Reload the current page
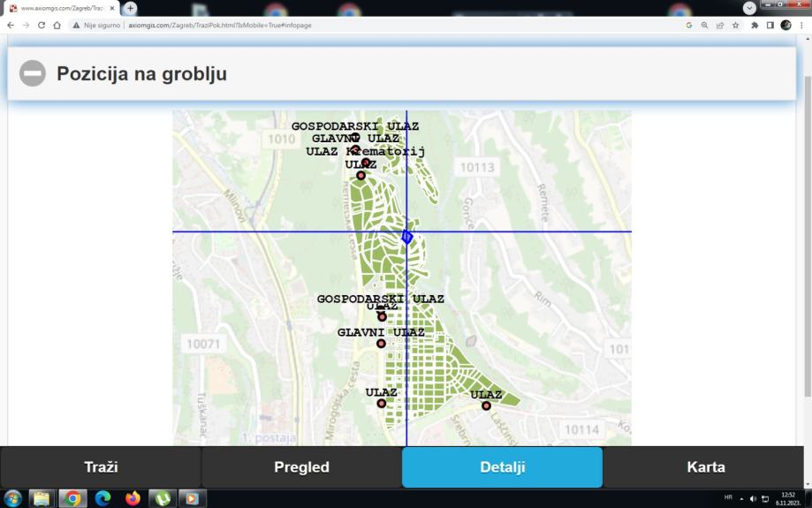The width and height of the screenshot is (812, 508). coord(42,25)
